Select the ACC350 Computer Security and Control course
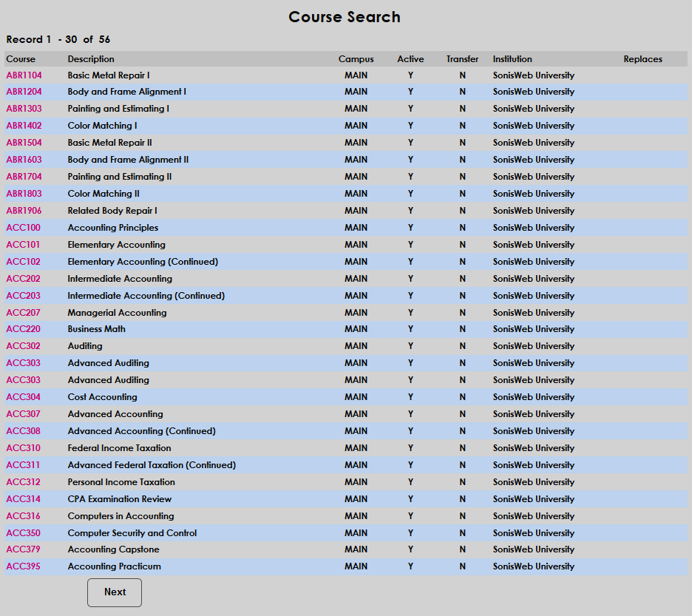Image resolution: width=692 pixels, height=616 pixels. click(x=21, y=532)
